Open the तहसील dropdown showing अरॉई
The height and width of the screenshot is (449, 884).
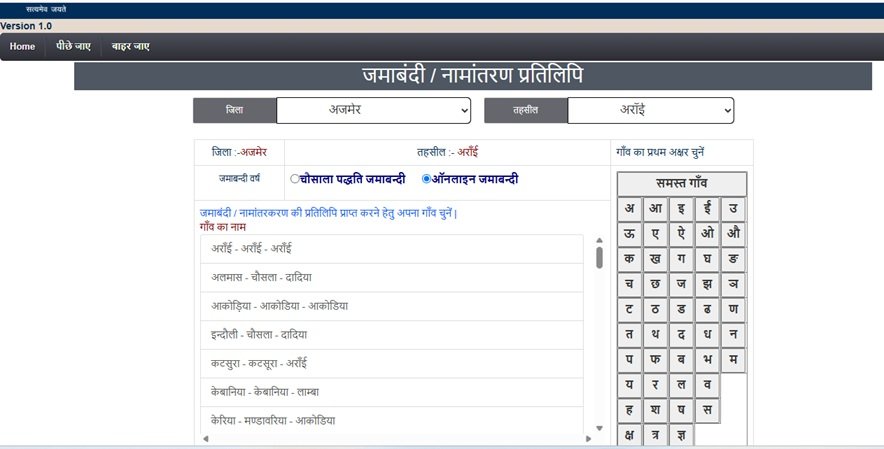(x=650, y=110)
